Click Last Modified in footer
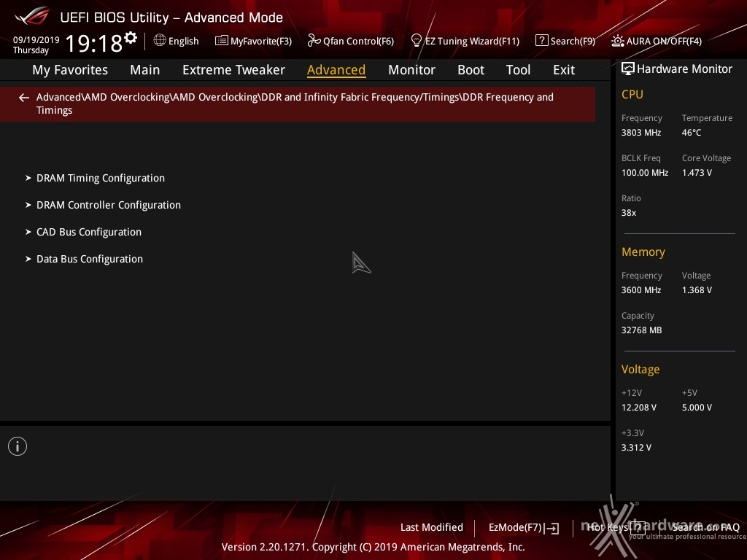The width and height of the screenshot is (747, 560). pyautogui.click(x=432, y=528)
